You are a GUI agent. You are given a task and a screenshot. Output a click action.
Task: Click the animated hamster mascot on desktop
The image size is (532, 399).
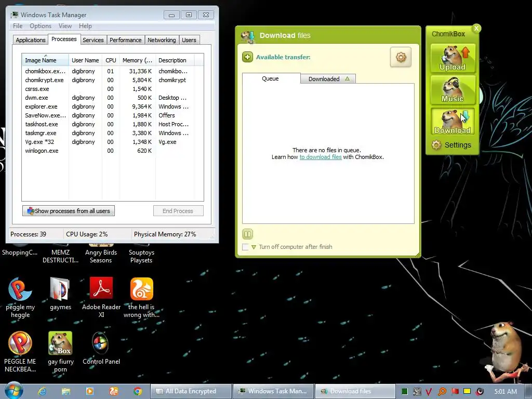506,352
